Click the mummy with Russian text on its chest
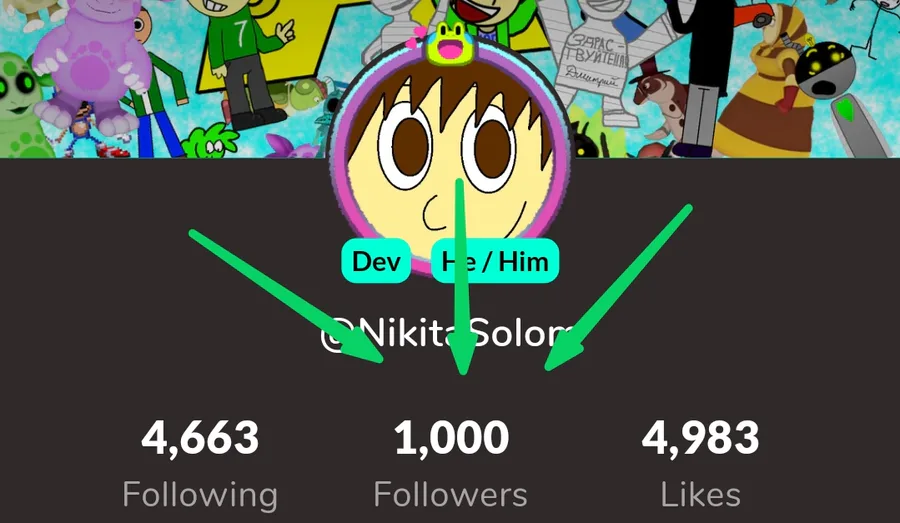Viewport: 900px width, 523px height. click(x=594, y=63)
